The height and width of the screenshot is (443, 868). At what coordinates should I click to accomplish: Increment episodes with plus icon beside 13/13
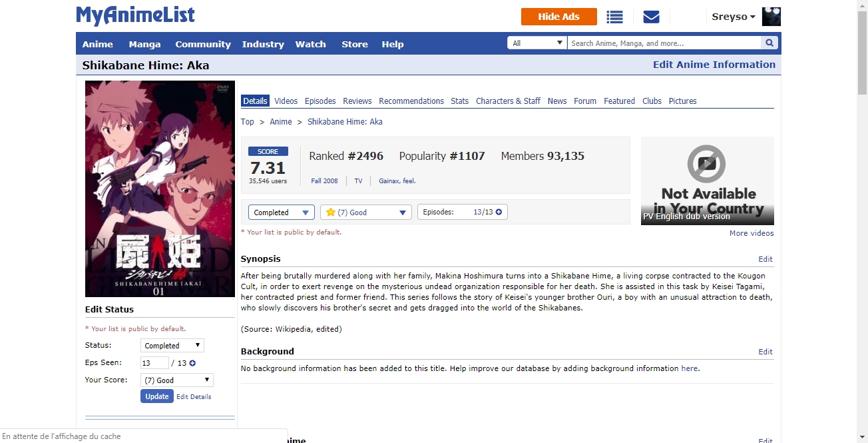(499, 212)
